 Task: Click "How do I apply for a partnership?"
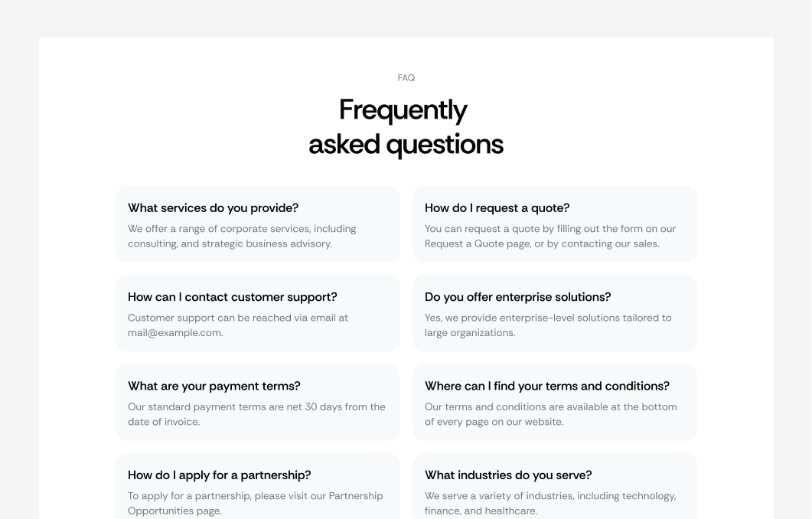[x=219, y=475]
